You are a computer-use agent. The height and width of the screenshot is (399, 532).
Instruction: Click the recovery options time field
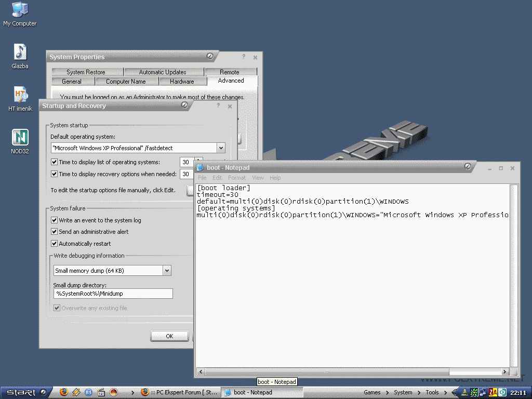pos(187,174)
